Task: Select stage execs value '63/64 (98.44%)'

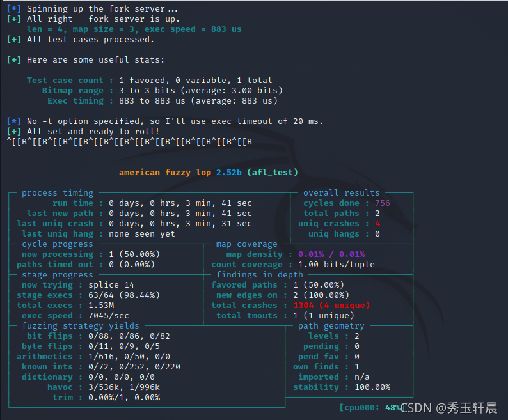Action: point(124,295)
